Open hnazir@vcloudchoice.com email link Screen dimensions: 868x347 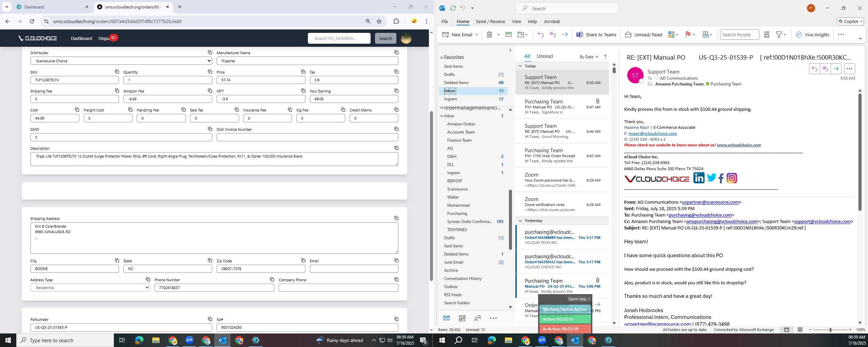coord(652,134)
